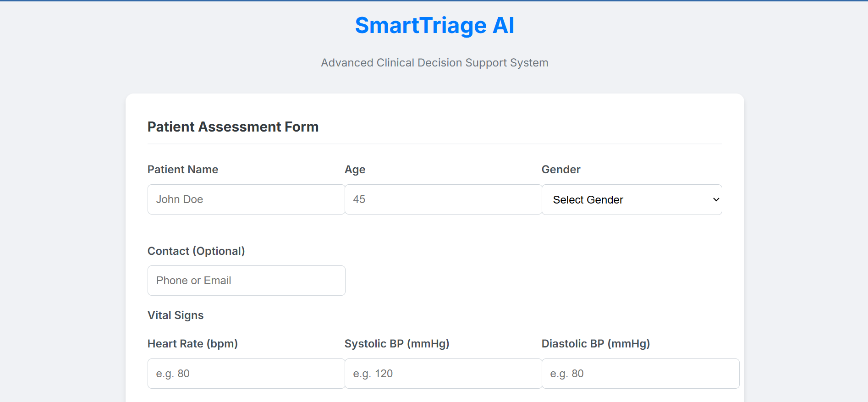Click the Vital Signs section heading
Viewport: 868px width, 402px height.
pyautogui.click(x=176, y=315)
